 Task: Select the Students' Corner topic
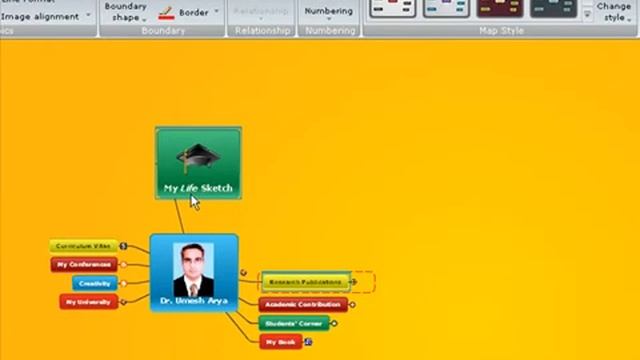pyautogui.click(x=294, y=324)
